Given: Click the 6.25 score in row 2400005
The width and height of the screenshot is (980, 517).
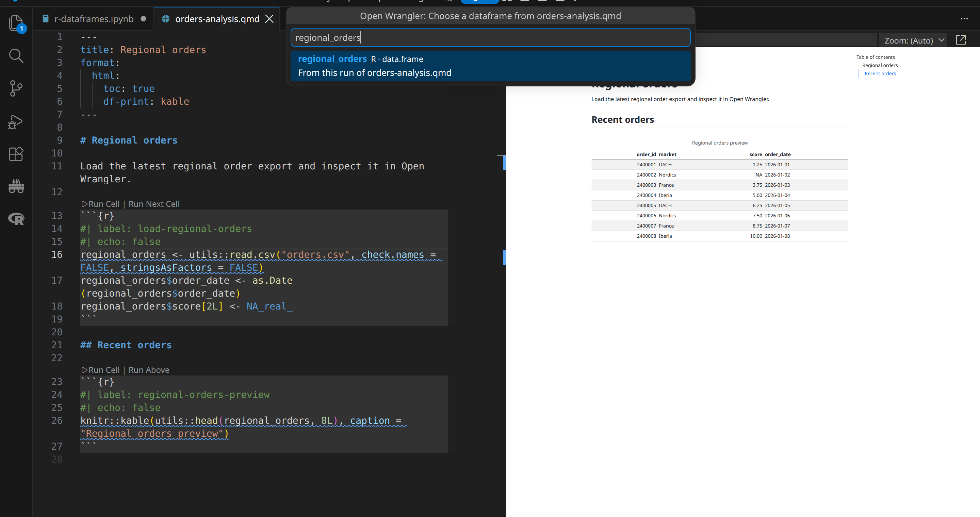Looking at the screenshot, I should 757,205.
